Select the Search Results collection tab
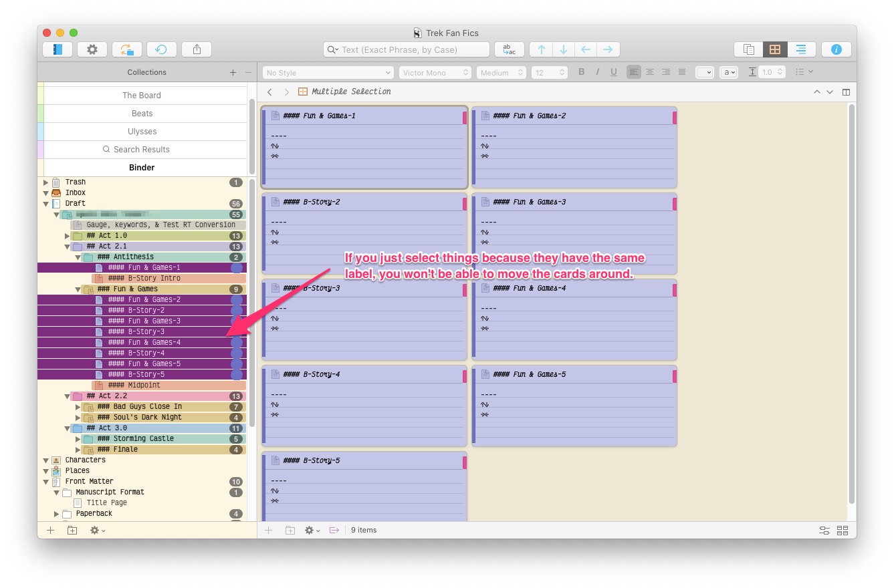This screenshot has width=894, height=588. [x=142, y=150]
